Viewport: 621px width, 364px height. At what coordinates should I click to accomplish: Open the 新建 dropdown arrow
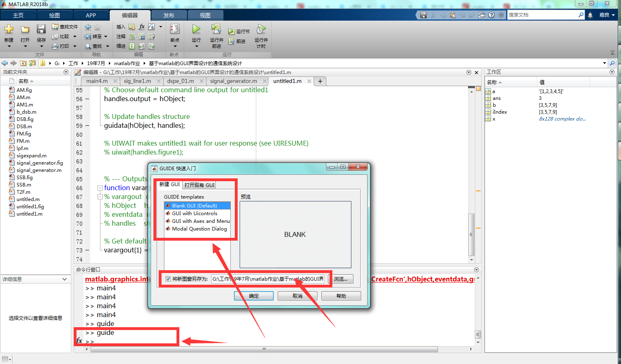pos(9,46)
